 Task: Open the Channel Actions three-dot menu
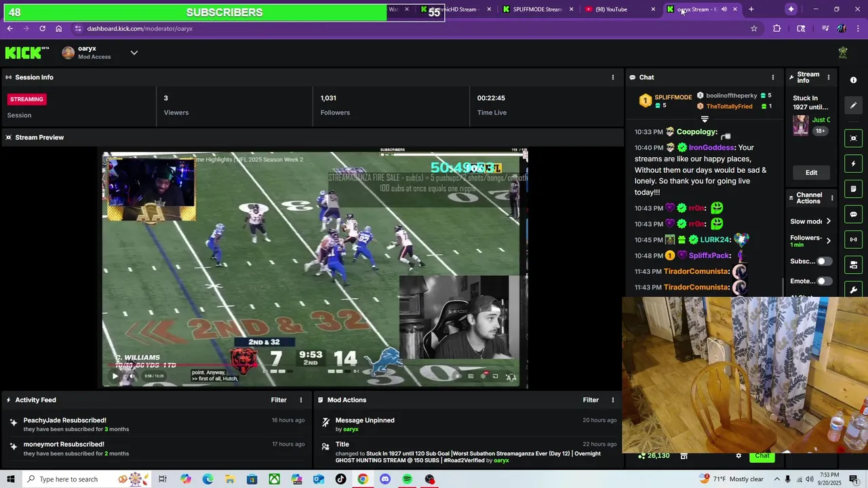coord(832,198)
